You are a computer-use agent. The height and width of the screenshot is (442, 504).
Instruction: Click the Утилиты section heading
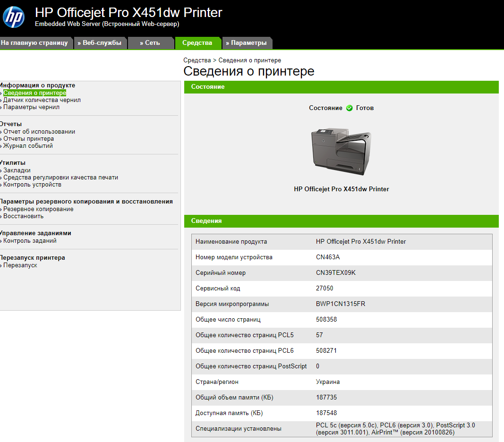point(13,162)
